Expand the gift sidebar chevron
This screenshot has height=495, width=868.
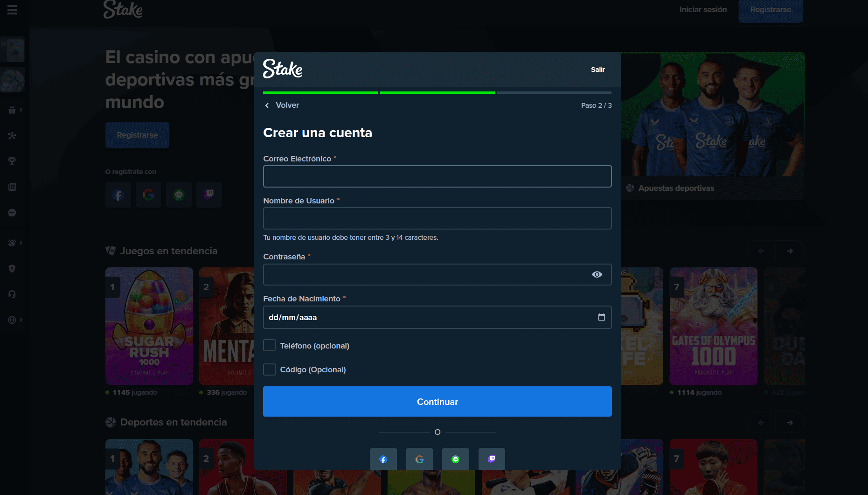21,110
